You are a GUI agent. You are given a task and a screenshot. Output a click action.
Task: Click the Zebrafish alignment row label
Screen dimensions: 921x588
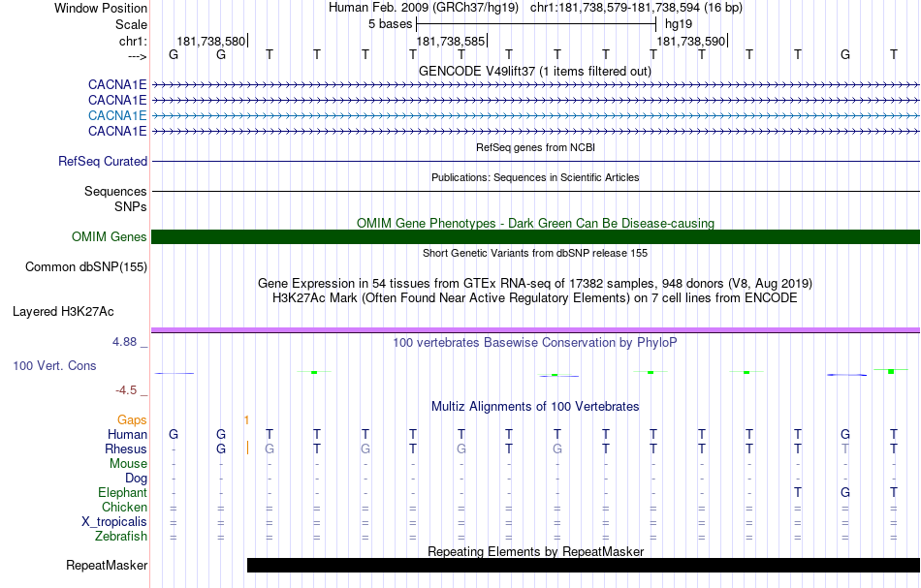click(x=121, y=536)
